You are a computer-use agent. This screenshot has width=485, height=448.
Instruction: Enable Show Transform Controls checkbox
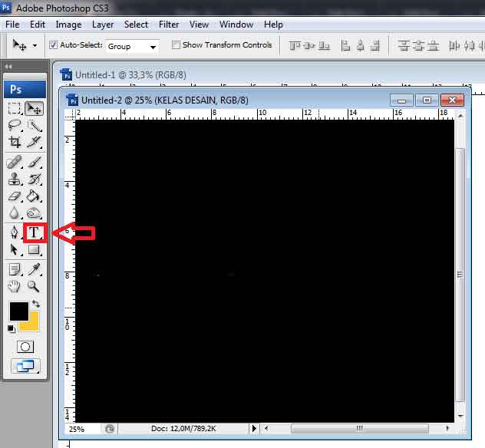(176, 44)
